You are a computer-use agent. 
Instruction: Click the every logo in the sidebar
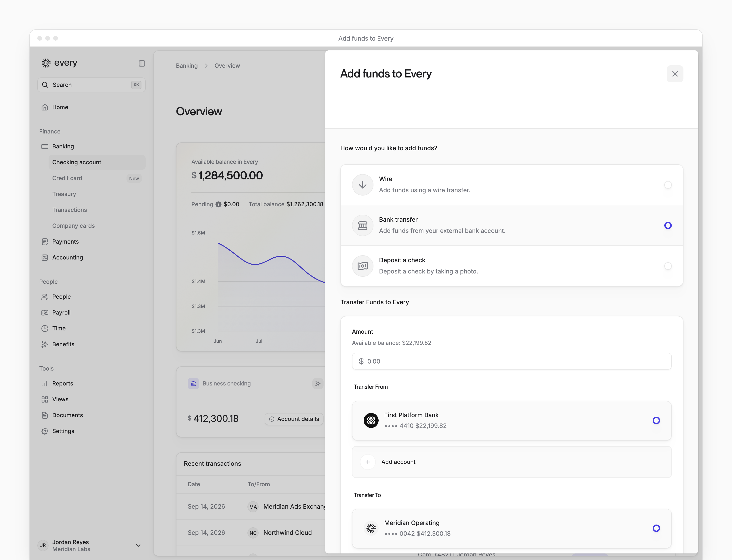(59, 63)
